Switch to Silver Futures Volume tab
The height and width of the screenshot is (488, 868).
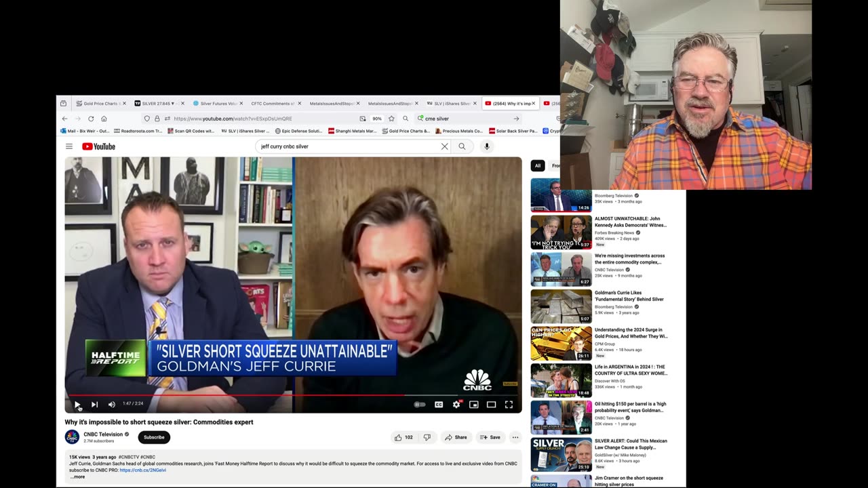pos(217,104)
